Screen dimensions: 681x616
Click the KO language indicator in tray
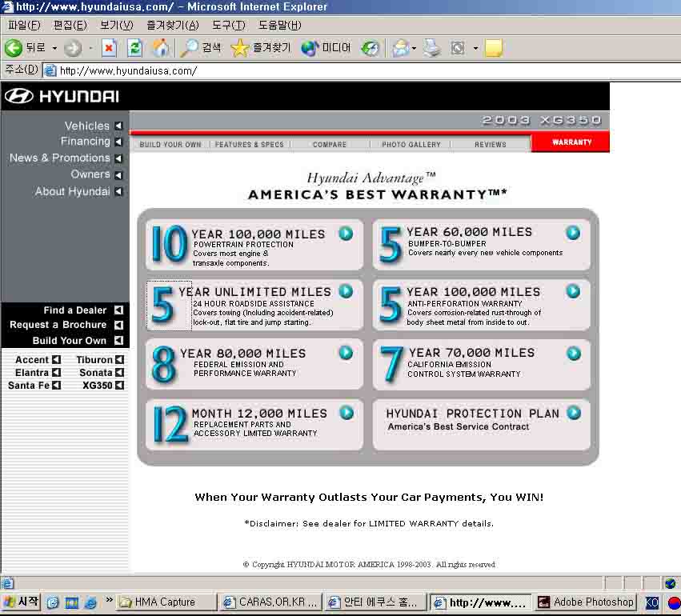[x=651, y=602]
